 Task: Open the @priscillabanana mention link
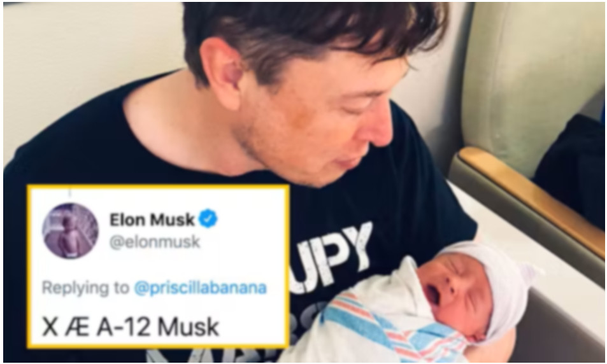coord(201,288)
